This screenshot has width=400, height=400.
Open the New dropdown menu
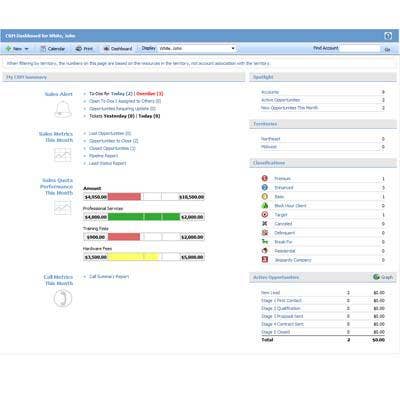pos(17,49)
